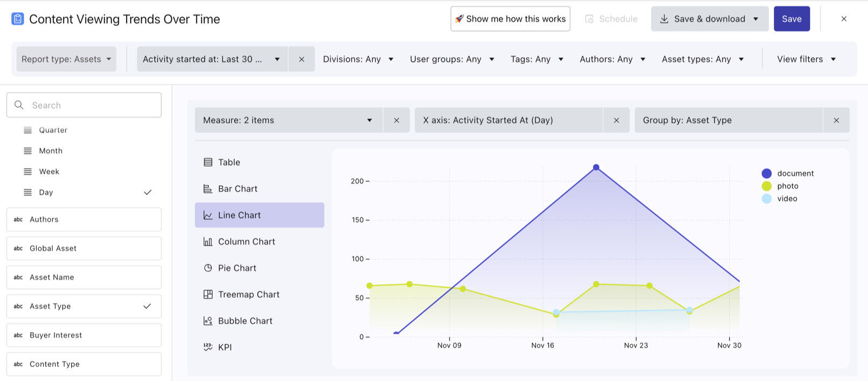Remove the X axis setting with X
The image size is (868, 381).
coord(616,120)
